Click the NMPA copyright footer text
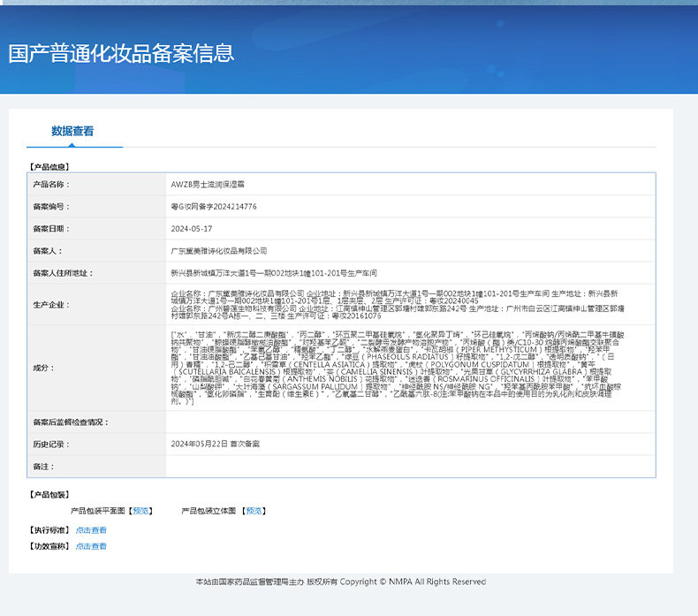The image size is (698, 616). pos(340,582)
